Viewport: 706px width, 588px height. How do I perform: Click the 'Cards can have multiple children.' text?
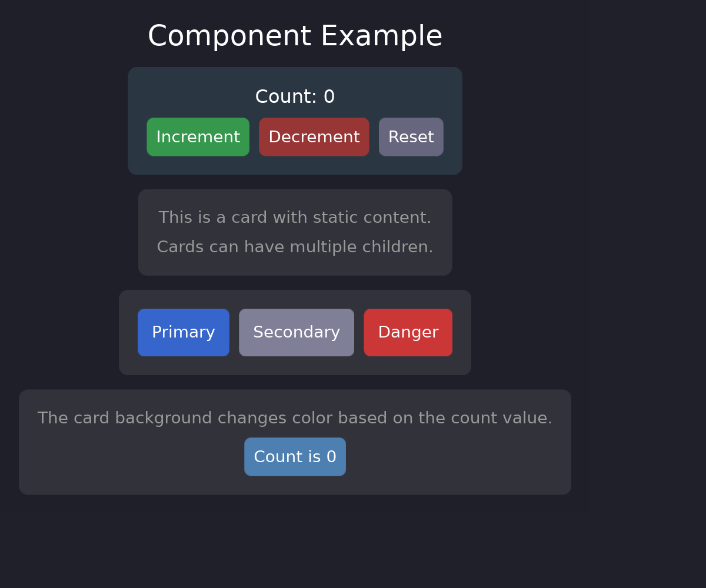point(295,246)
